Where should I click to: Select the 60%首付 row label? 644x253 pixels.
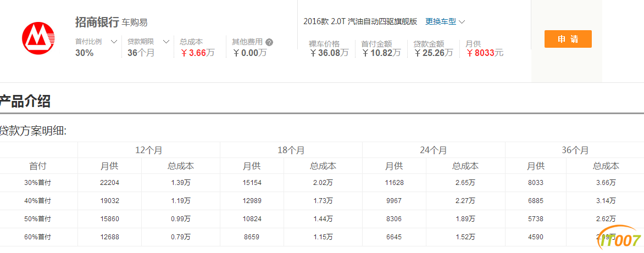[x=38, y=237]
